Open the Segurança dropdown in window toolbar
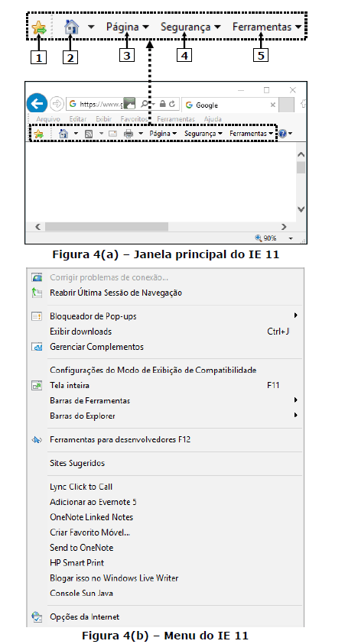This screenshot has height=644, width=358. pos(203,134)
